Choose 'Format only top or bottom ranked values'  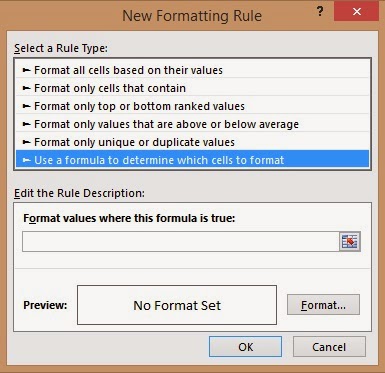point(192,106)
